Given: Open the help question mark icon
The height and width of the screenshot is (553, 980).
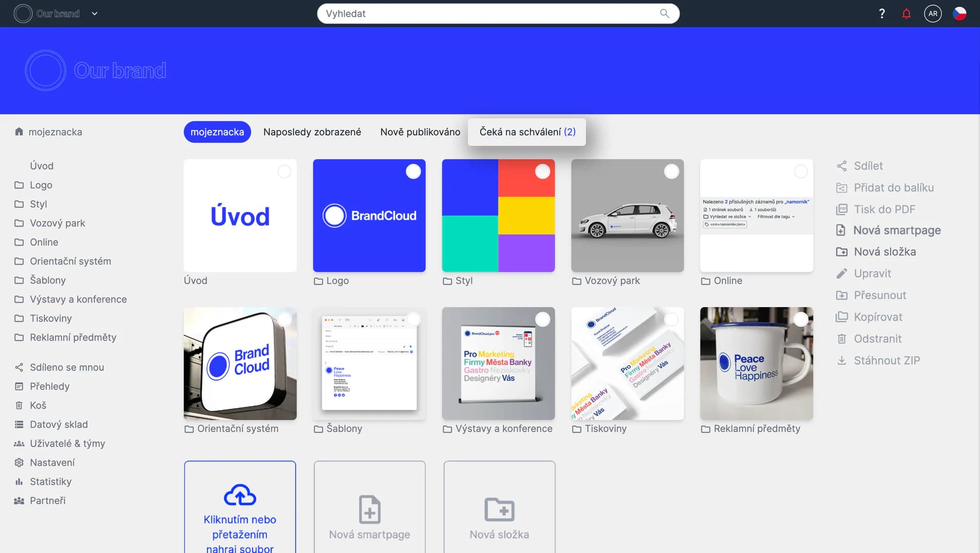Looking at the screenshot, I should (x=882, y=14).
